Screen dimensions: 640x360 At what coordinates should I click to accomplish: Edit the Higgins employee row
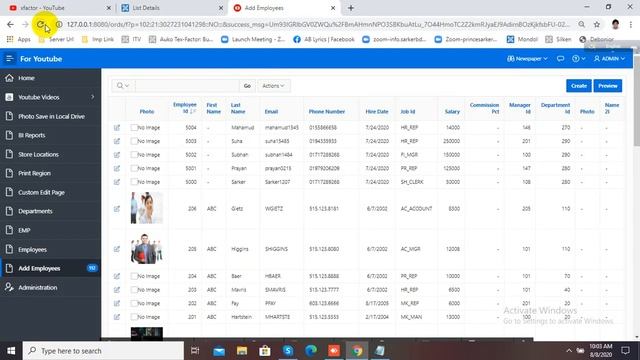(117, 249)
